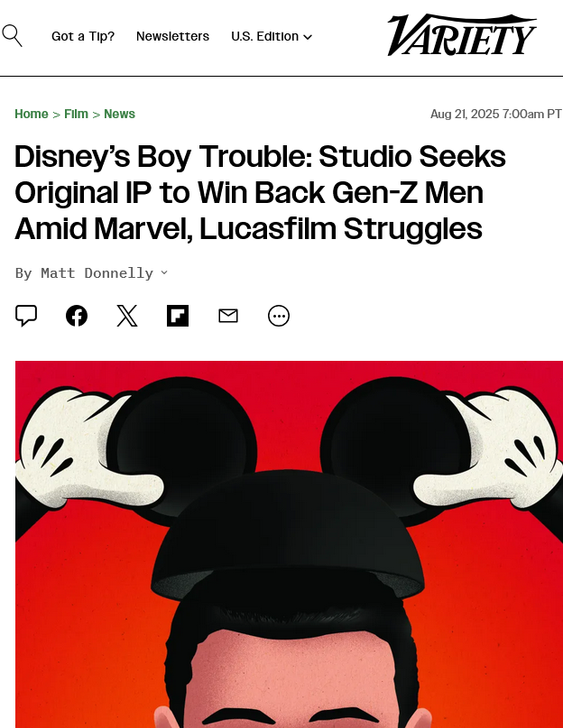Open more sharing options ellipsis icon

[279, 316]
